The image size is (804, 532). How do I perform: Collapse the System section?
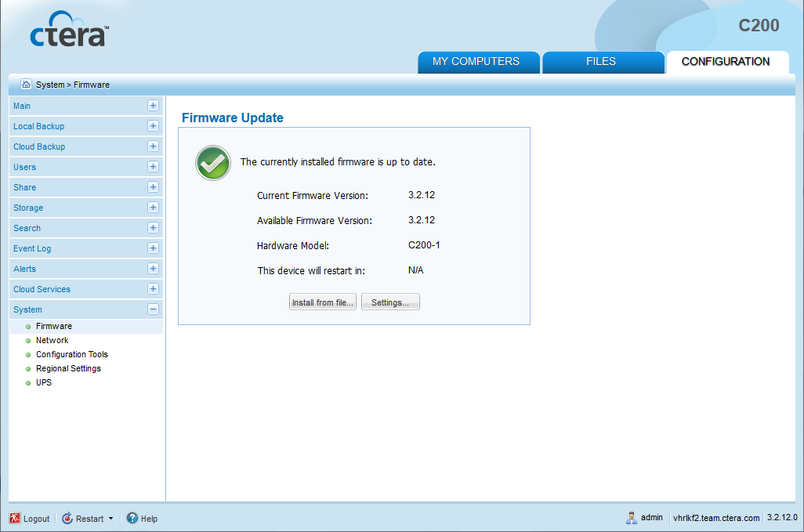click(153, 309)
